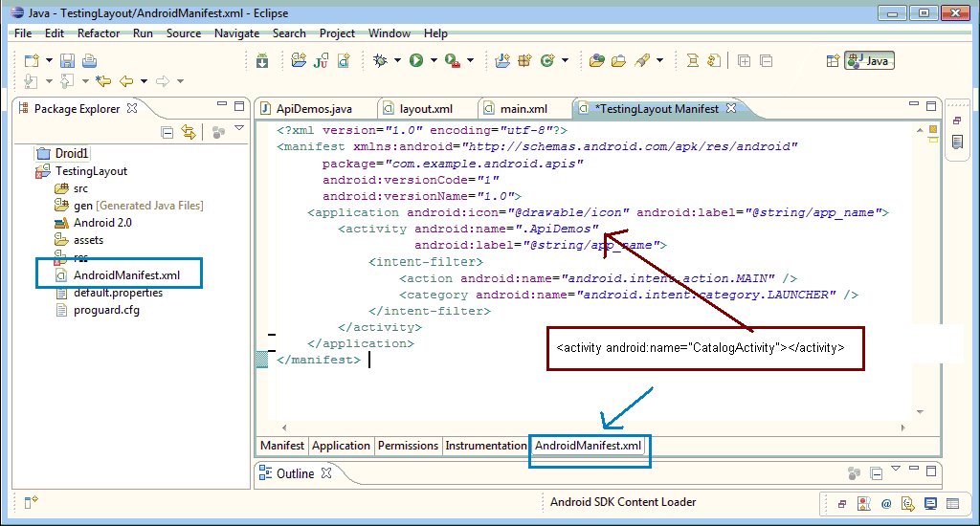Click the Last Edit Location arrow icon
The height and width of the screenshot is (526, 980).
click(x=103, y=80)
